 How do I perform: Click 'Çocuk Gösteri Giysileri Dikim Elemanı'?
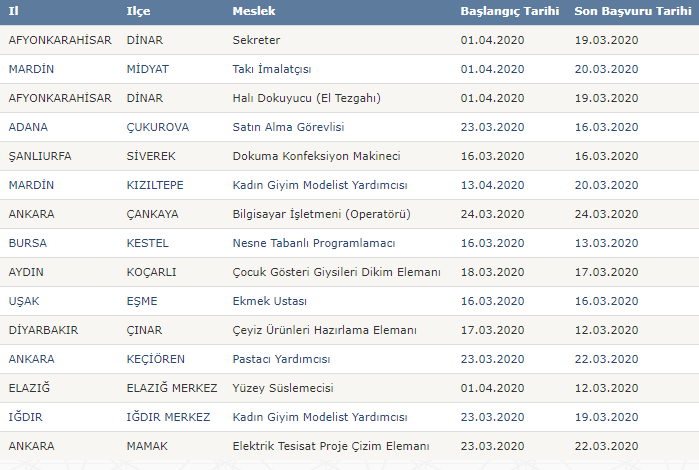click(x=336, y=272)
